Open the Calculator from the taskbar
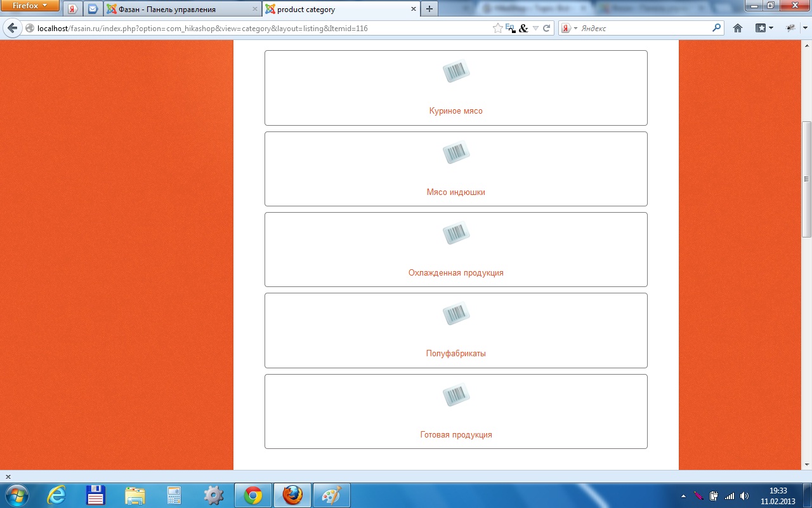 [x=174, y=495]
